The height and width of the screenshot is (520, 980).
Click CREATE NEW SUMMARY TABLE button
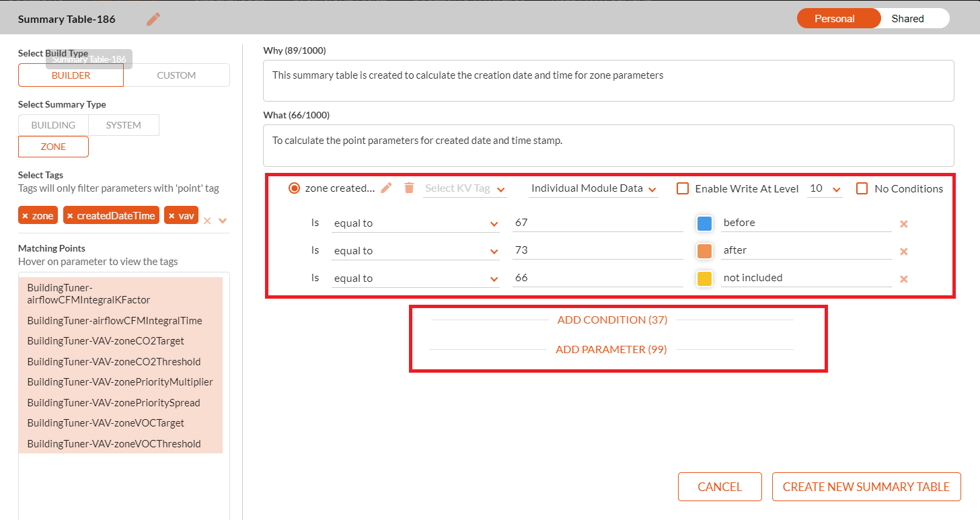[866, 487]
